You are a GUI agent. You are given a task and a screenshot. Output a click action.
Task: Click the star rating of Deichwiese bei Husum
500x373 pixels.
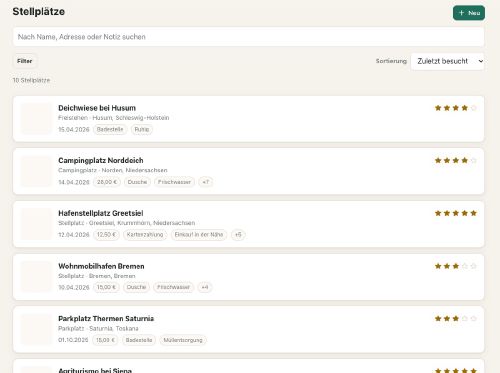pyautogui.click(x=456, y=108)
